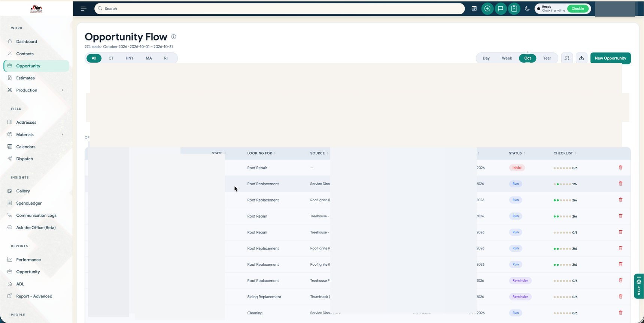Delete the Initial status Roof Repair row

point(620,167)
